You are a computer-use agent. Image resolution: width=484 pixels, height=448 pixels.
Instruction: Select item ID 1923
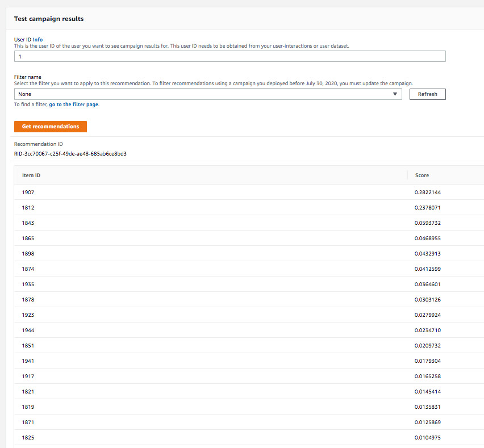tap(28, 315)
